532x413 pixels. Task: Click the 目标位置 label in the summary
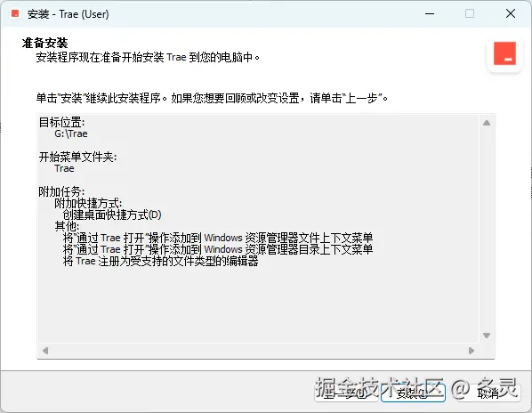tap(61, 122)
